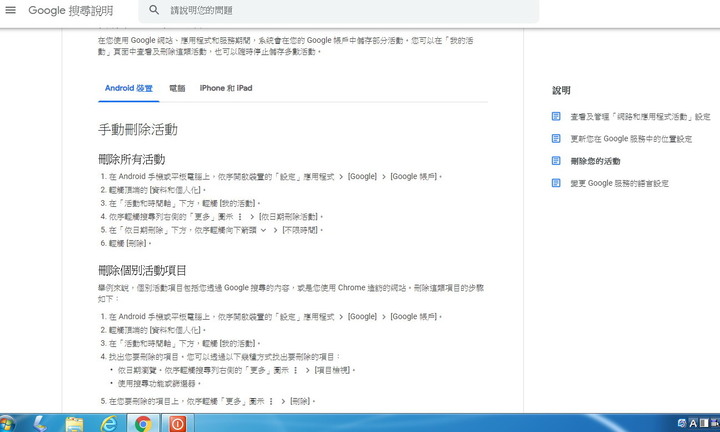Launch Internet Explorer from the taskbar
The width and height of the screenshot is (720, 432).
click(109, 423)
